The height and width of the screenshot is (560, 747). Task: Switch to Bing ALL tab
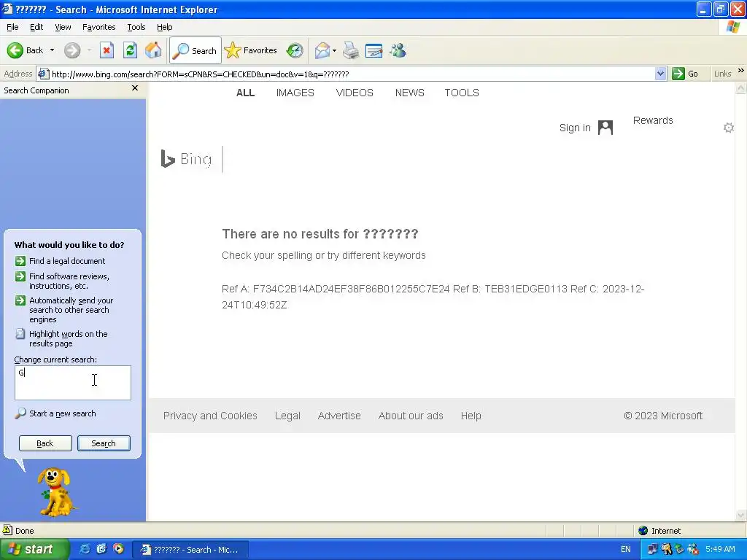click(x=245, y=93)
